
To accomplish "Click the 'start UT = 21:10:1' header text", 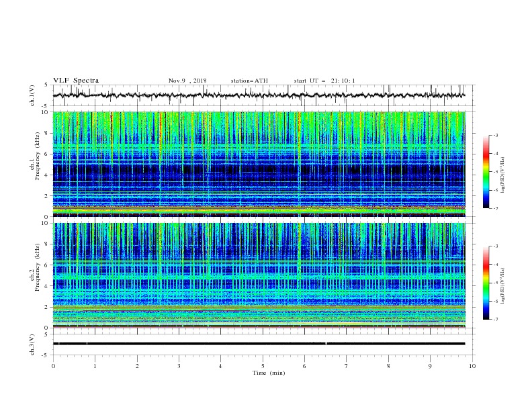I will tap(324, 81).
